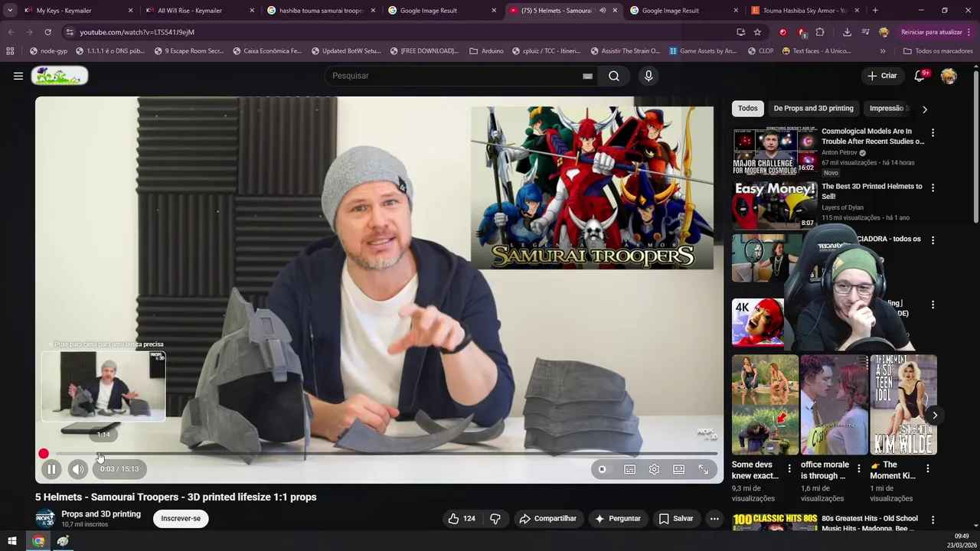Open options for 80s Greatest Hits video
Viewport: 980px width, 551px height.
[x=933, y=520]
